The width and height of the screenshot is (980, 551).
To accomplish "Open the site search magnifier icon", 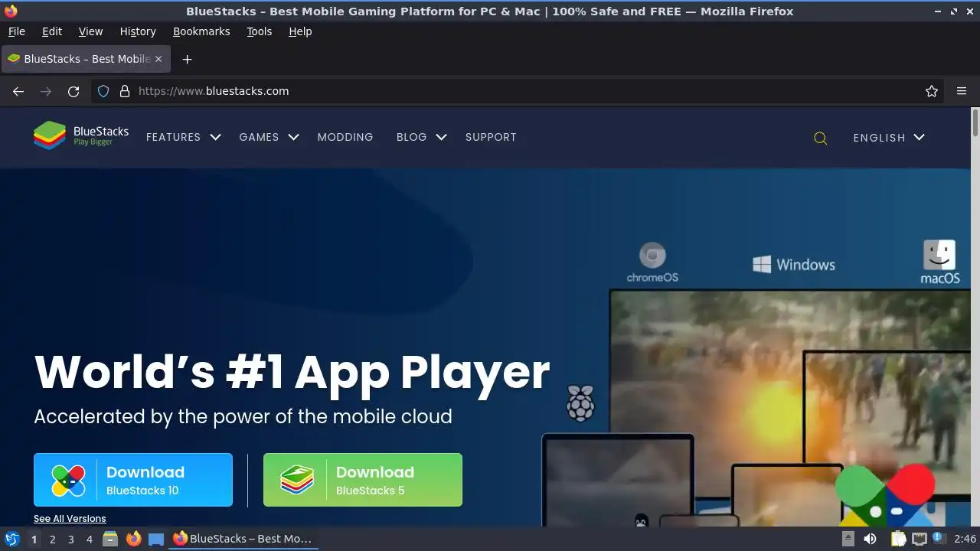I will click(x=820, y=138).
